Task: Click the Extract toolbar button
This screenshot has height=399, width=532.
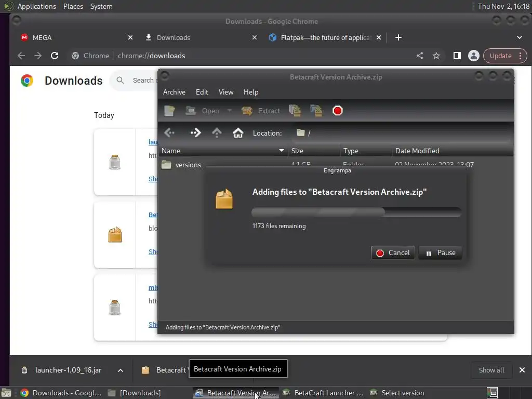Action: pos(261,111)
